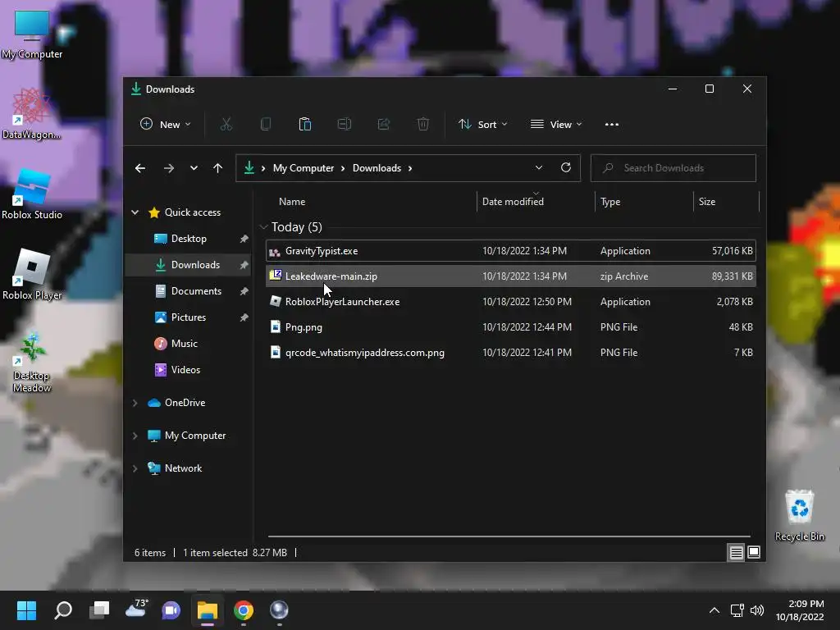Image resolution: width=840 pixels, height=630 pixels.
Task: Open the Chat app on taskbar
Action: tap(171, 610)
